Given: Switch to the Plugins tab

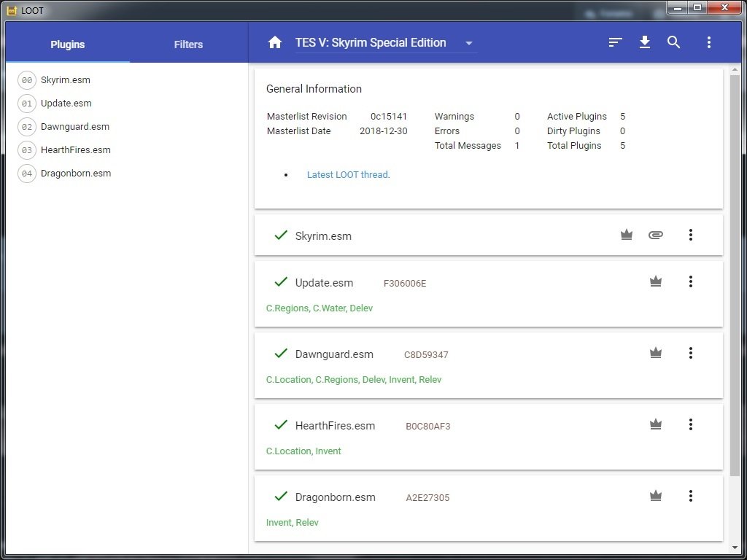Looking at the screenshot, I should [x=68, y=44].
